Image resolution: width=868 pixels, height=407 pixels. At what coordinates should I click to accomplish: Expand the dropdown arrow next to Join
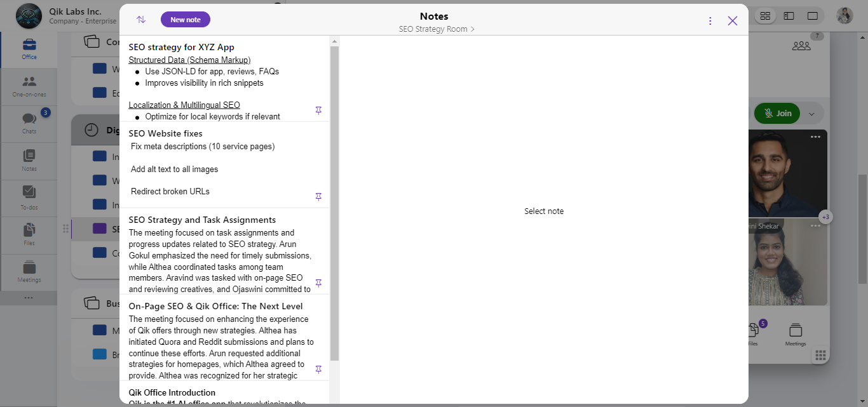[811, 114]
